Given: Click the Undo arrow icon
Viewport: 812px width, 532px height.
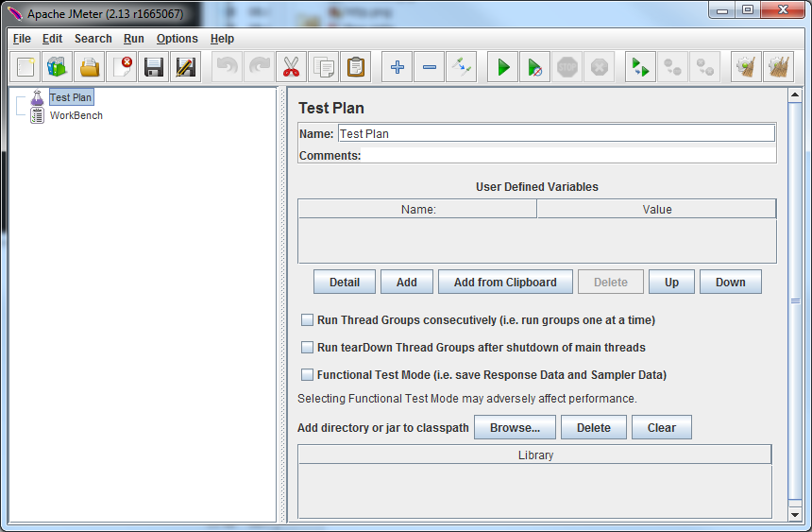Looking at the screenshot, I should [x=228, y=67].
